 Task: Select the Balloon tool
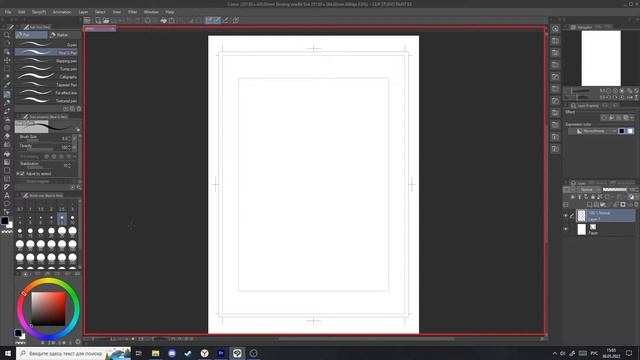pos(7,204)
